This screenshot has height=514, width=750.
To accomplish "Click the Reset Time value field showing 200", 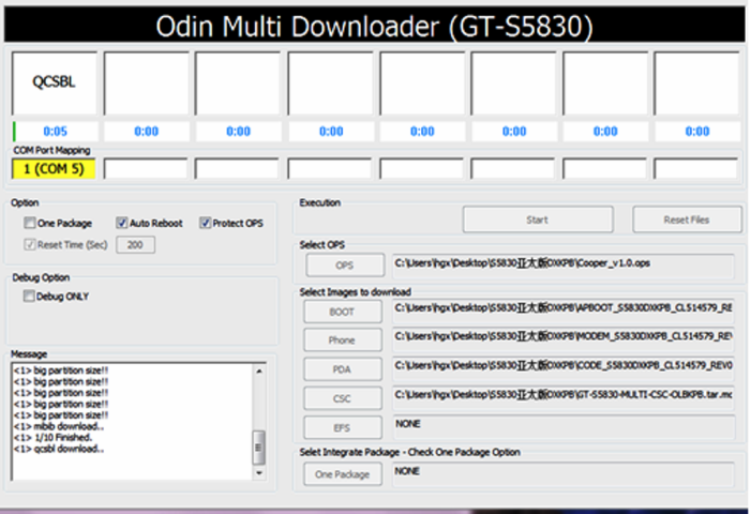I will [135, 245].
